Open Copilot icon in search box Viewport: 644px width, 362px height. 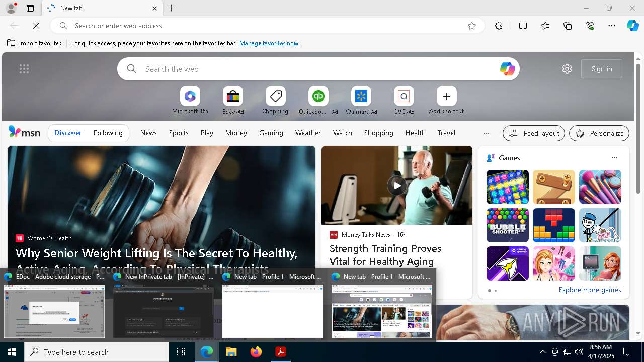(507, 69)
